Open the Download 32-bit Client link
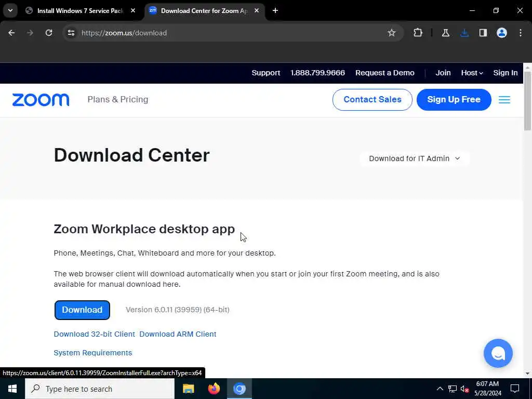 (95, 334)
